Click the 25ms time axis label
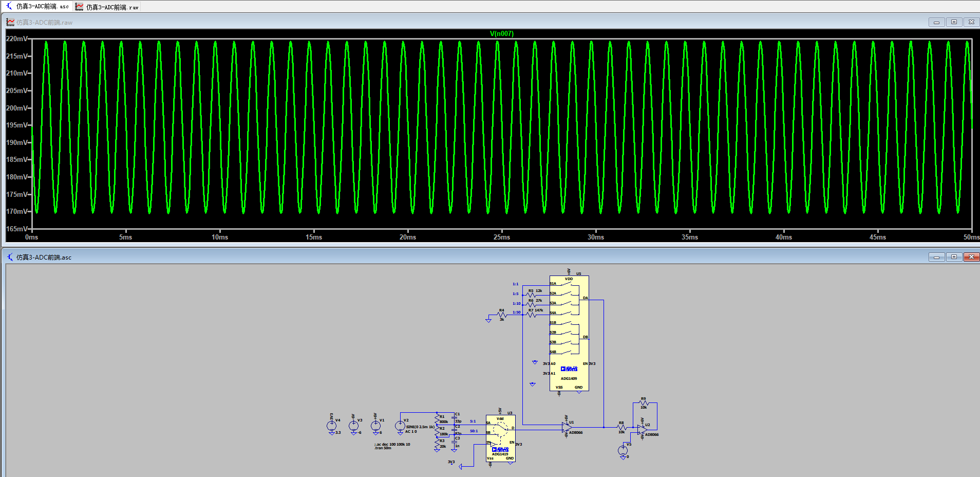This screenshot has height=477, width=980. click(x=502, y=237)
